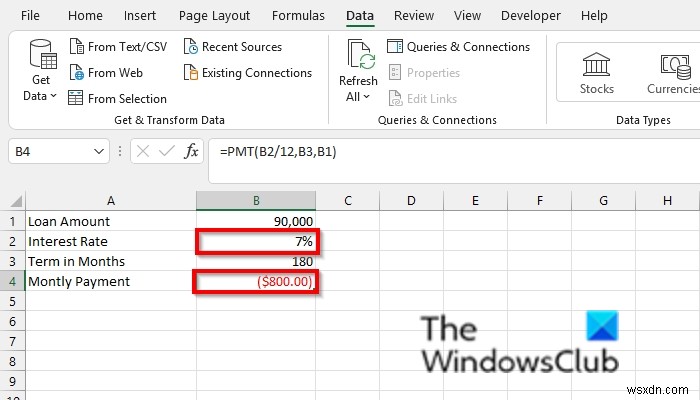Select the cell containing 180
The width and height of the screenshot is (700, 400).
click(256, 261)
